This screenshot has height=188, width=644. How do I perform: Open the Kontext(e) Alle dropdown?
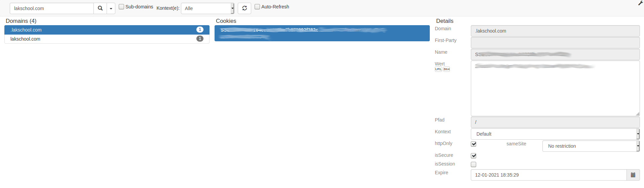pyautogui.click(x=207, y=8)
